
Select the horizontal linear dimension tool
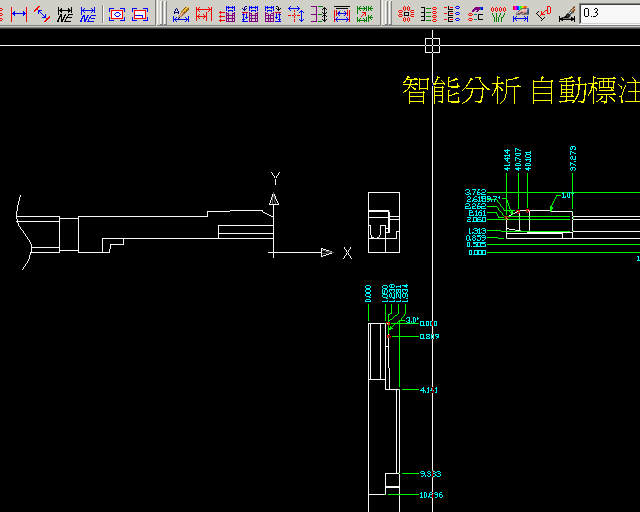click(x=18, y=14)
